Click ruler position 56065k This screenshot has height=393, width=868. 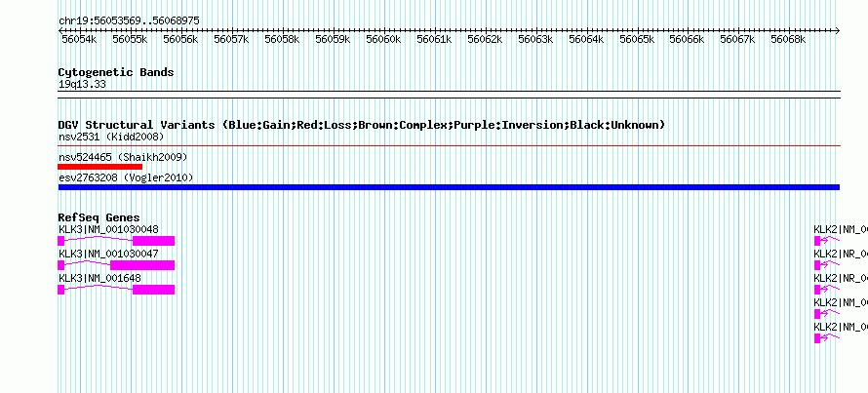coord(637,40)
